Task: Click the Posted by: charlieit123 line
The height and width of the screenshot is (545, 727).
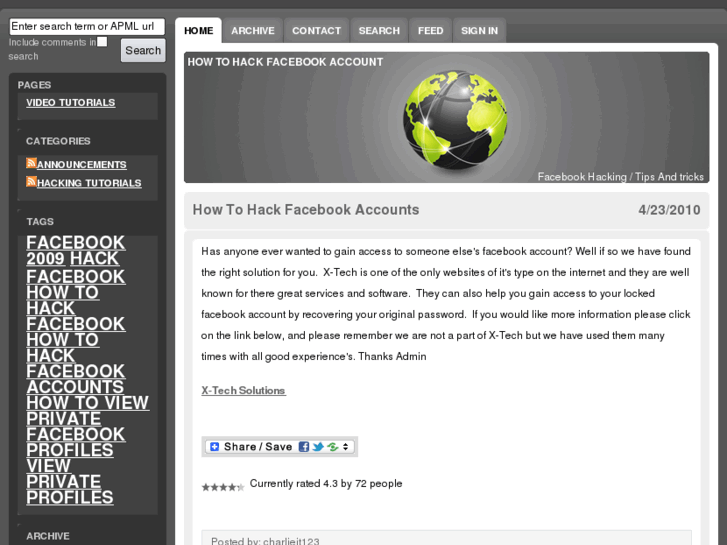Action: [265, 541]
